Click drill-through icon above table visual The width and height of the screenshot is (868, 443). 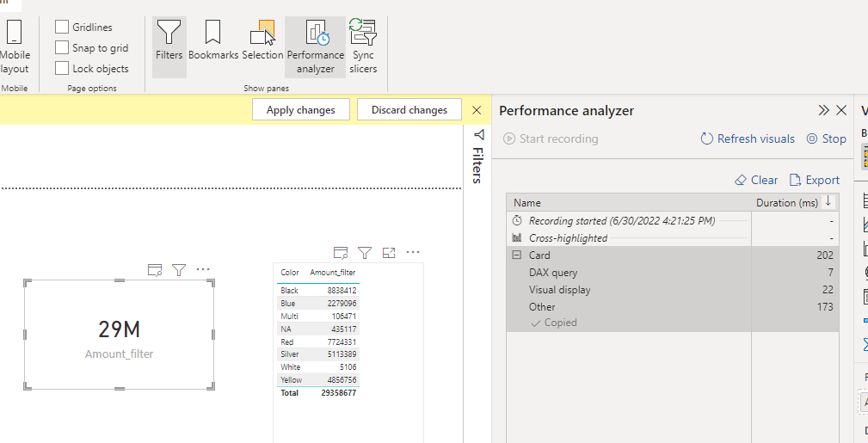341,253
